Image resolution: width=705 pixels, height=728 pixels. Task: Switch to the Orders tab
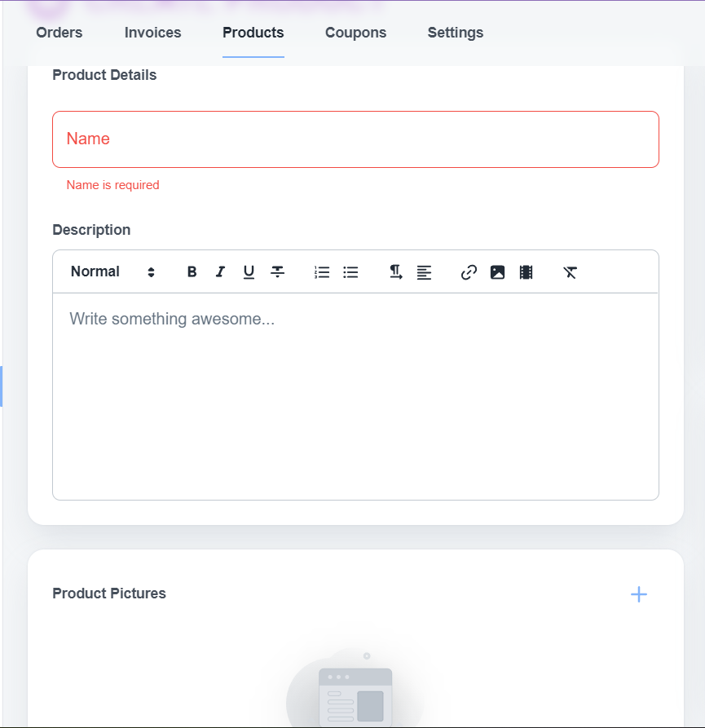coord(59,33)
